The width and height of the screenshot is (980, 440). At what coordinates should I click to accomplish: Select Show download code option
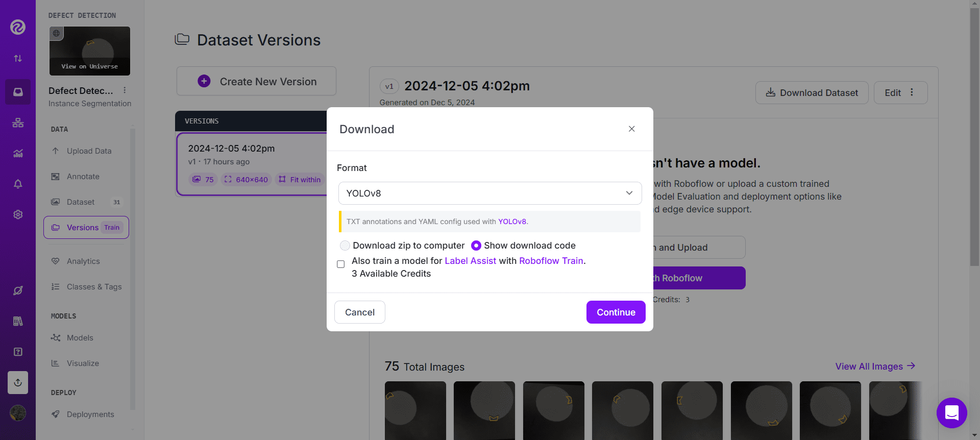(x=476, y=246)
